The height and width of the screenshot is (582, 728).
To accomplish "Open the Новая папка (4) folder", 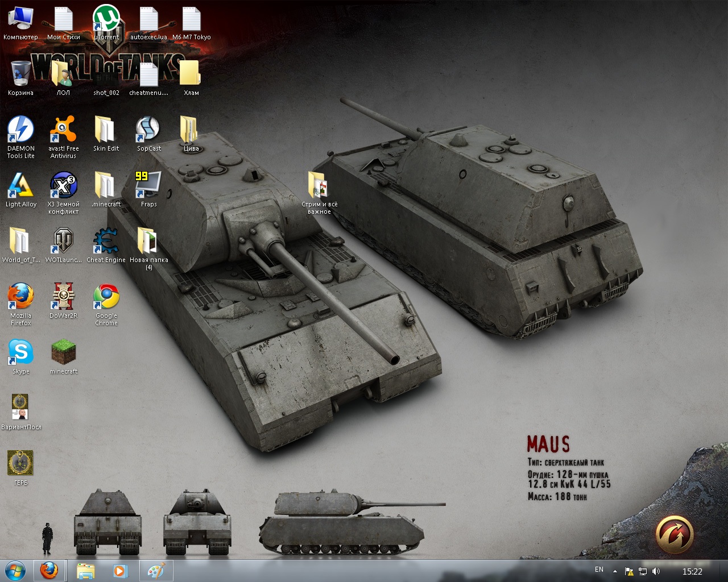I will pyautogui.click(x=148, y=249).
